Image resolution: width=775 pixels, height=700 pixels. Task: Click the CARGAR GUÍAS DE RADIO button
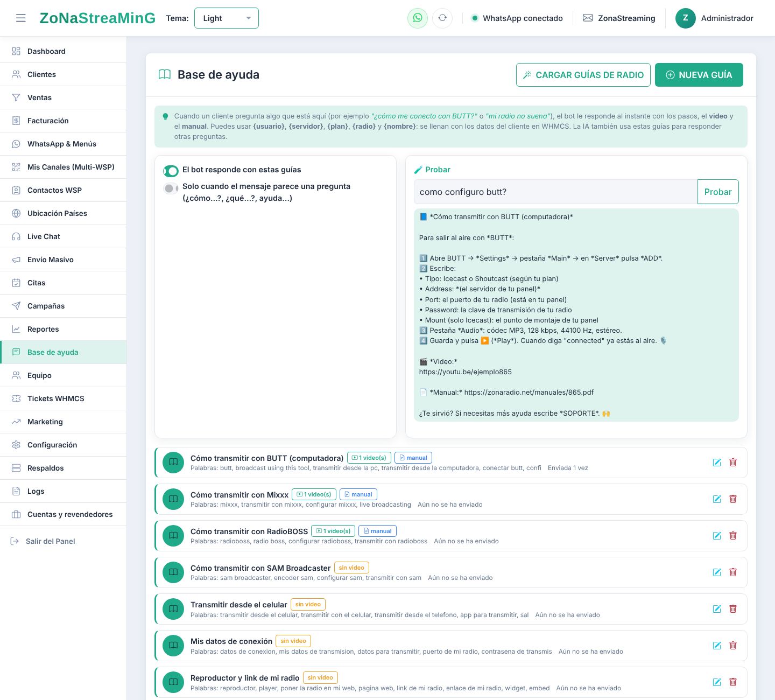click(583, 75)
